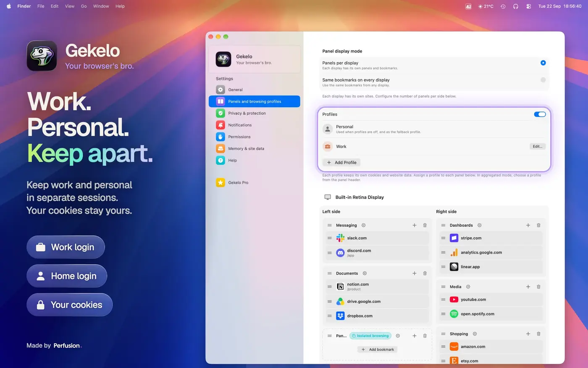Click the Home login button
The width and height of the screenshot is (588, 368).
[67, 276]
